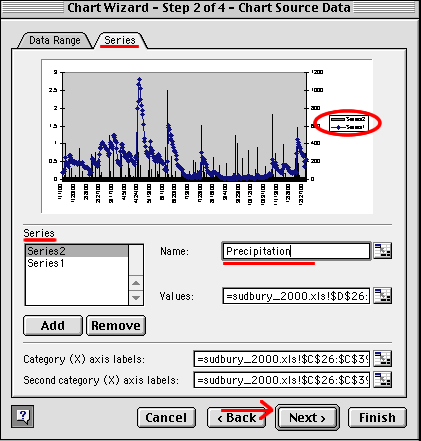Select Series1 in the series list
Image resolution: width=421 pixels, height=441 pixels.
76,263
